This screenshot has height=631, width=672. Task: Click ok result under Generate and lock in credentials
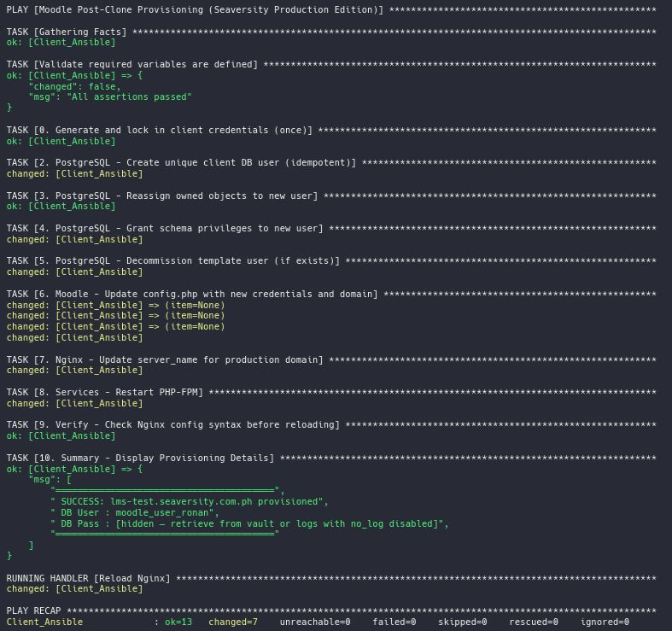(61, 141)
